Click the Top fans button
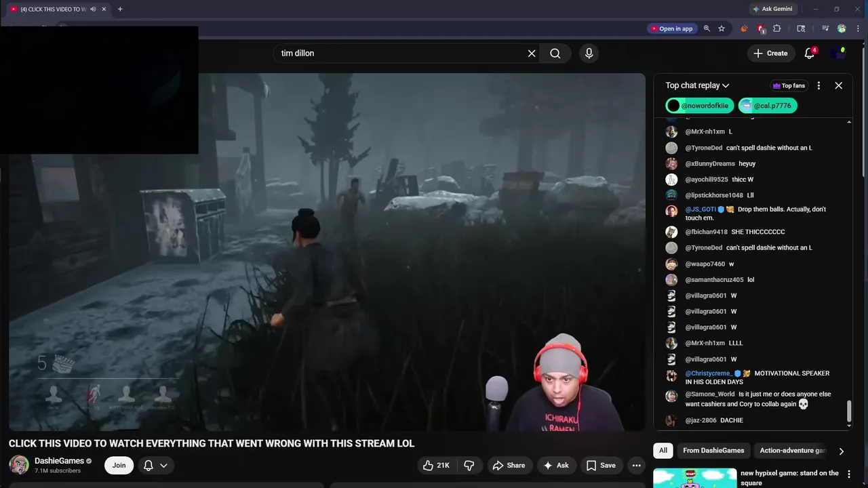868x488 pixels. tap(789, 85)
